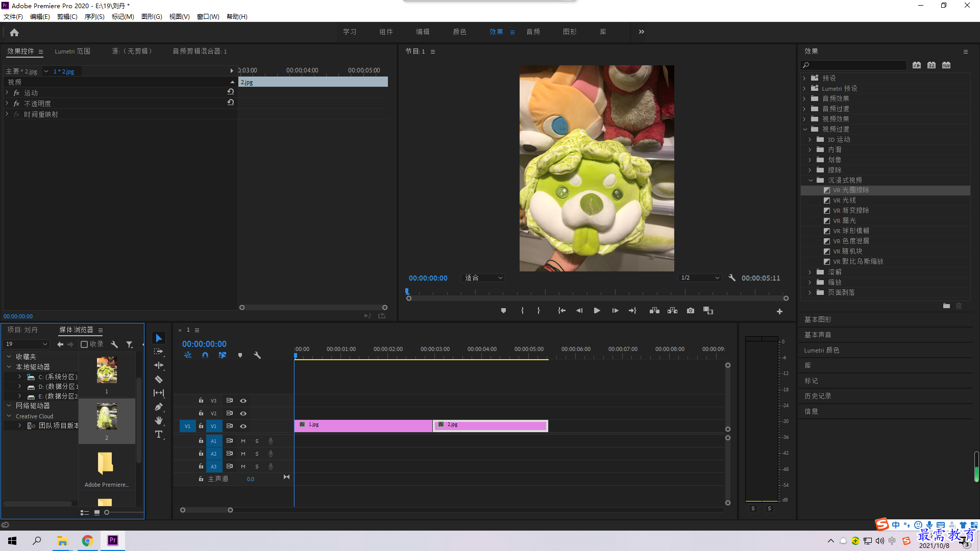This screenshot has height=551, width=980.
Task: Open the Button Editor plus icon
Action: pyautogui.click(x=779, y=311)
